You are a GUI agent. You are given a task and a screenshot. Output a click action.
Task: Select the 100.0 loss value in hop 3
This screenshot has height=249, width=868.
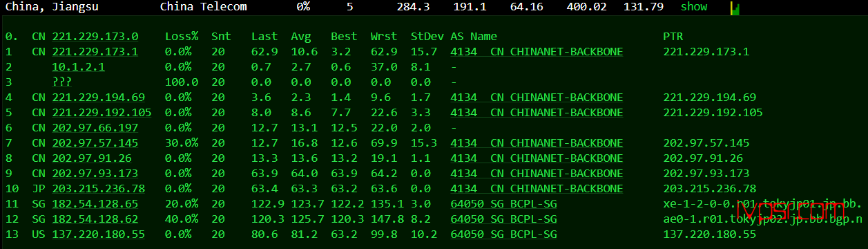coord(182,82)
